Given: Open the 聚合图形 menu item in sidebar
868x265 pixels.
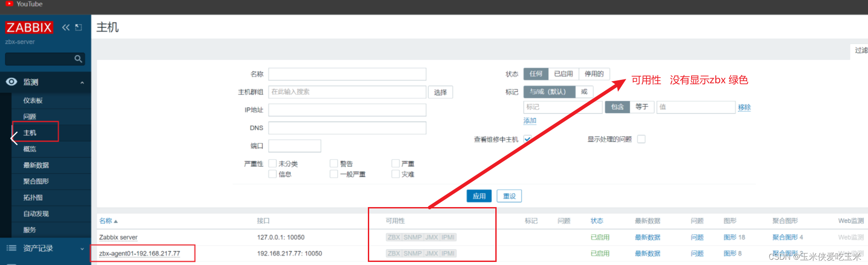Looking at the screenshot, I should point(36,181).
